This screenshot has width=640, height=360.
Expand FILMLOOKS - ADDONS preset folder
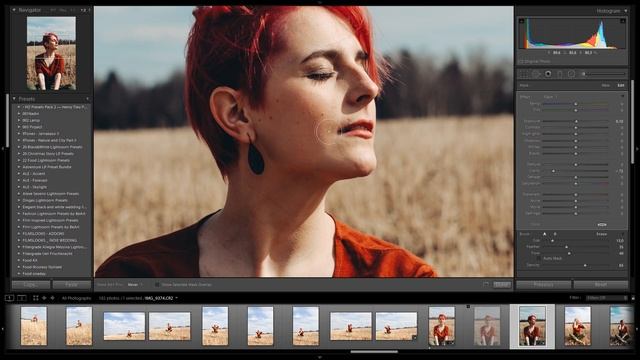pyautogui.click(x=19, y=233)
